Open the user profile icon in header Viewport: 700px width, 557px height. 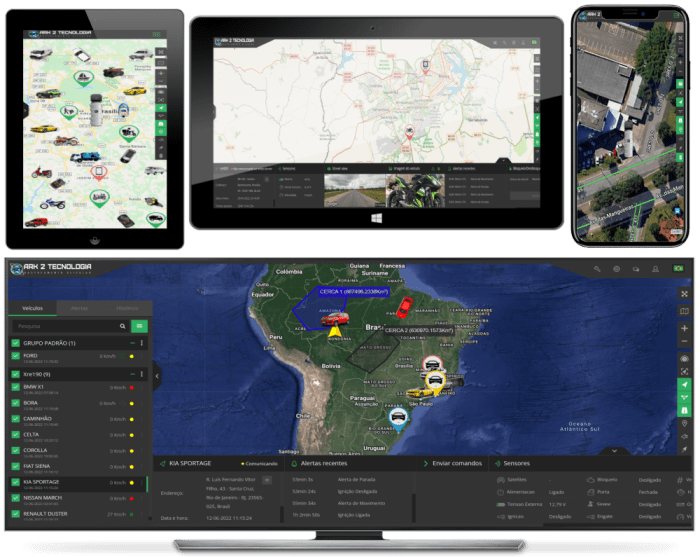[656, 269]
